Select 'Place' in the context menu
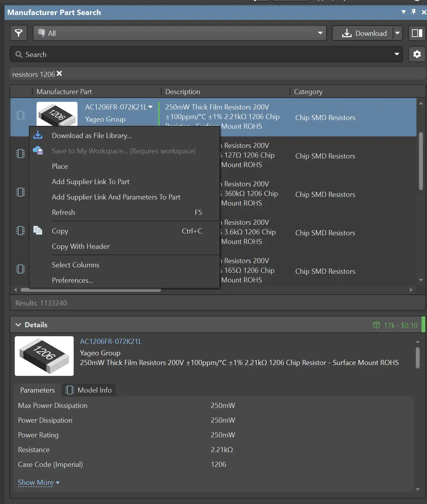The height and width of the screenshot is (504, 427). coord(60,166)
